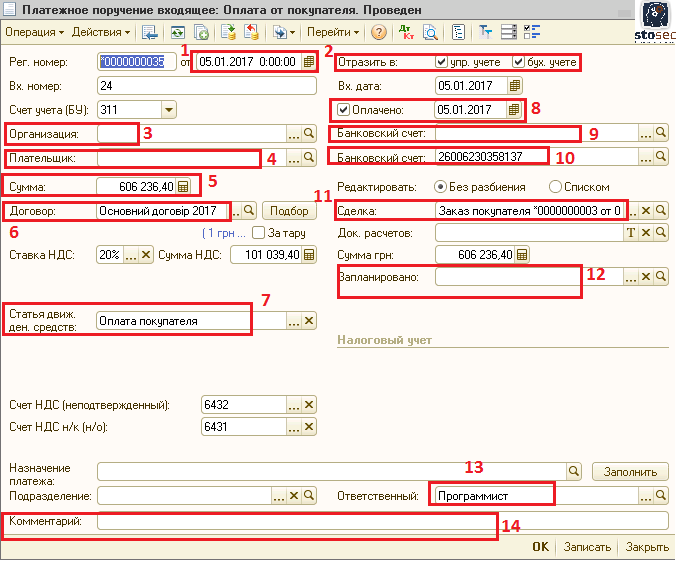This screenshot has height=561, width=679.
Task: Click the checklist settings toolbar icon
Action: pos(532,32)
